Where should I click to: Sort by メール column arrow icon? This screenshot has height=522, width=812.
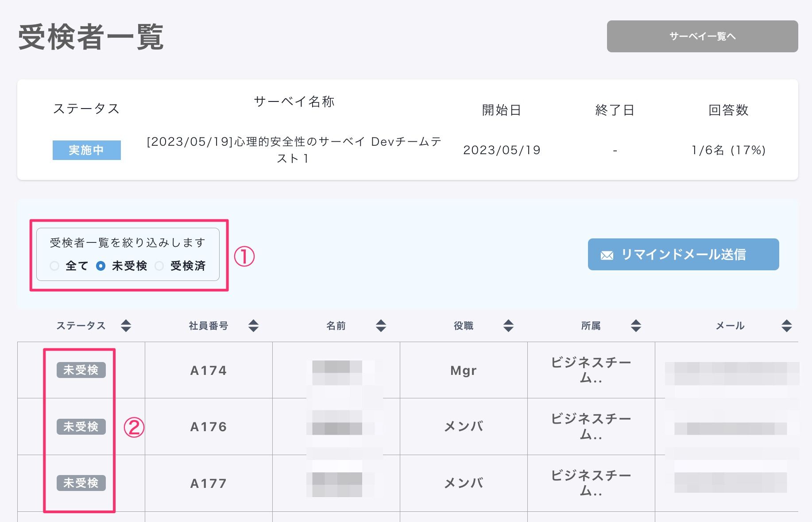(x=786, y=326)
